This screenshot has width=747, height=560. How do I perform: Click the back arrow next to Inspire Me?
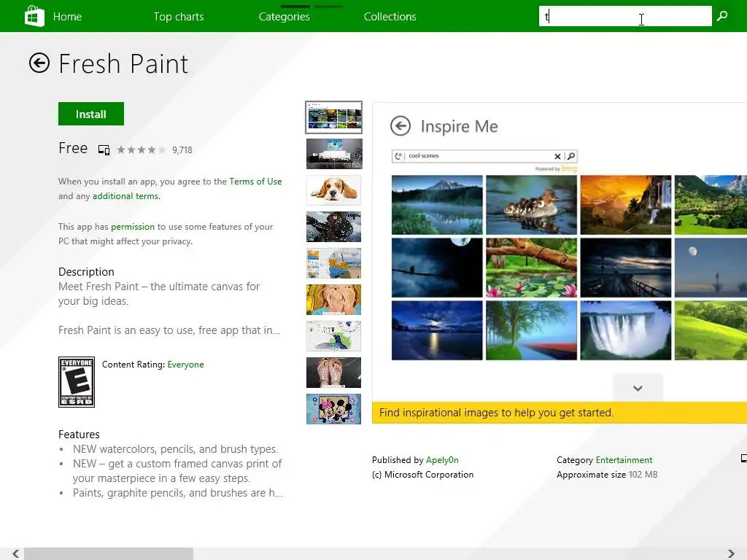400,126
